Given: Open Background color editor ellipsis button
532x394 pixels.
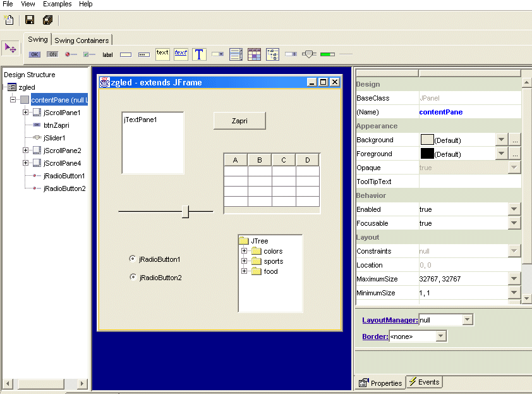Looking at the screenshot, I should (515, 140).
